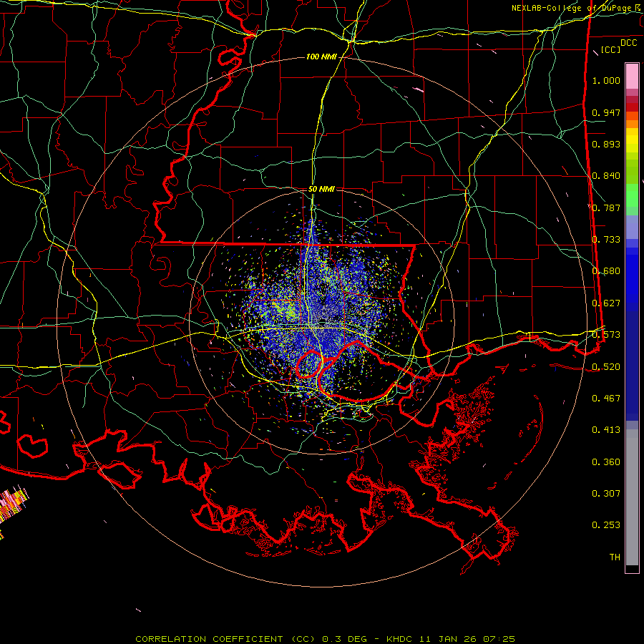Click the 100 NMI range ring label
This screenshot has width=644, height=644.
tap(321, 57)
